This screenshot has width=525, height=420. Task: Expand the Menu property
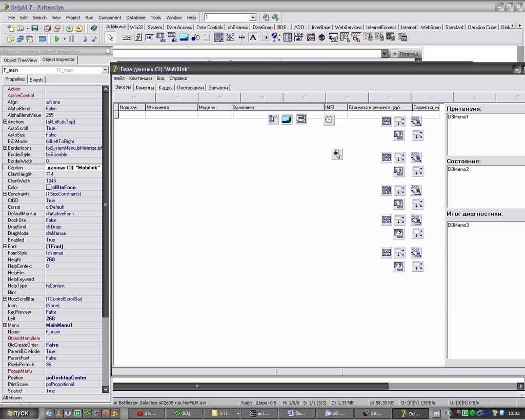pos(5,325)
